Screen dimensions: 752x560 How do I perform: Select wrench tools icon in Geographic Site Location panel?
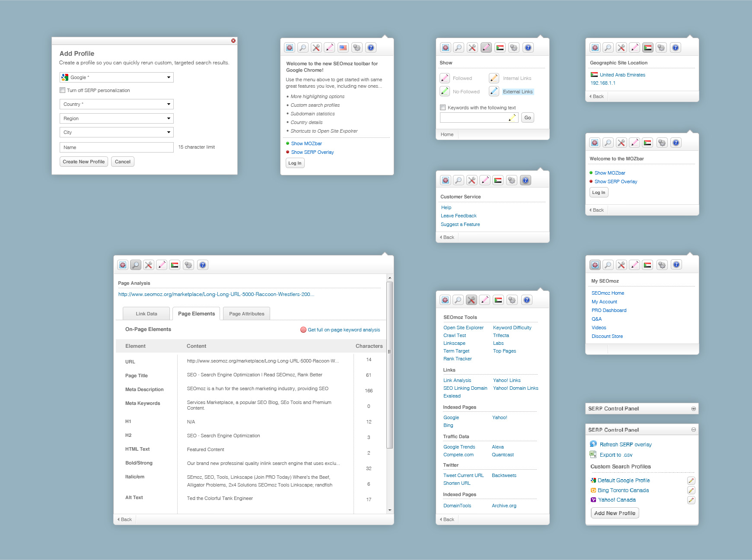621,48
